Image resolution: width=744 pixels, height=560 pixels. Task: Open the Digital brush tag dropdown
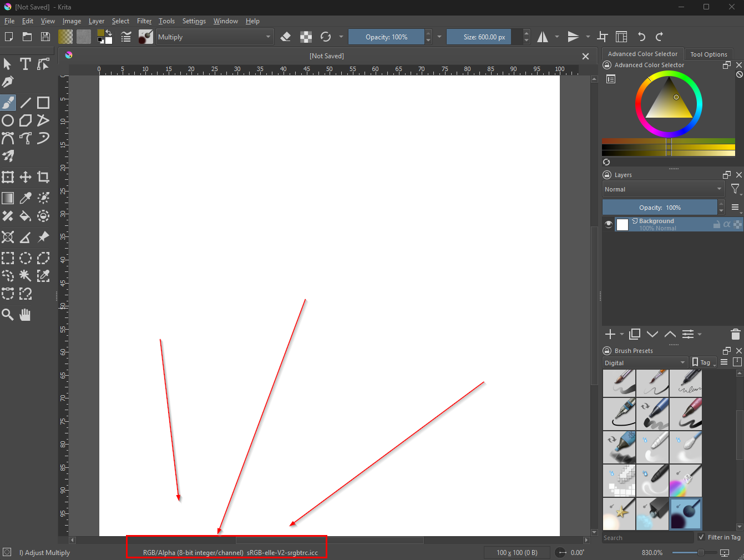[x=645, y=363]
